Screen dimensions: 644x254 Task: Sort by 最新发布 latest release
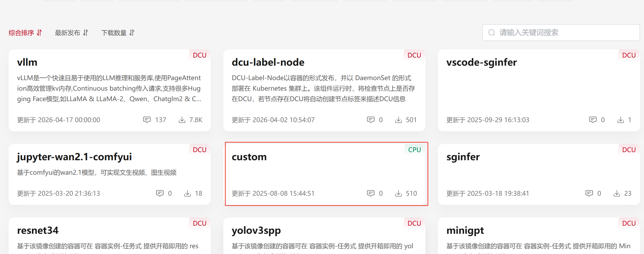(x=72, y=33)
